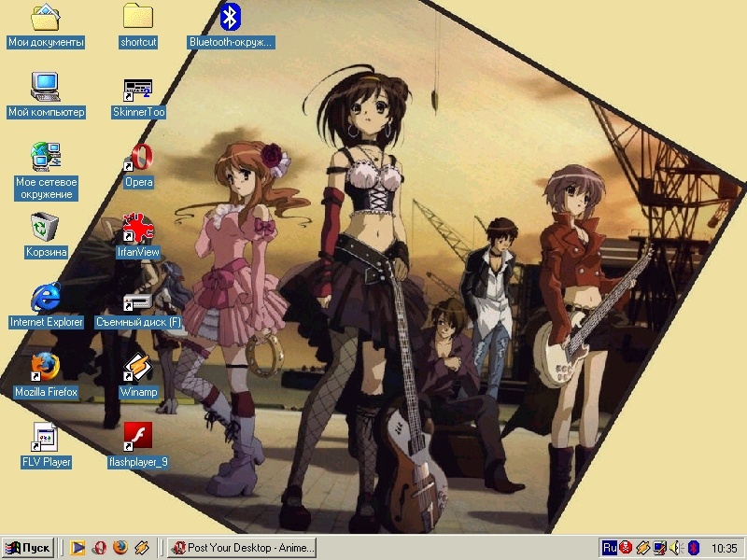Click the red skull tray icon
The image size is (747, 560).
point(626,548)
